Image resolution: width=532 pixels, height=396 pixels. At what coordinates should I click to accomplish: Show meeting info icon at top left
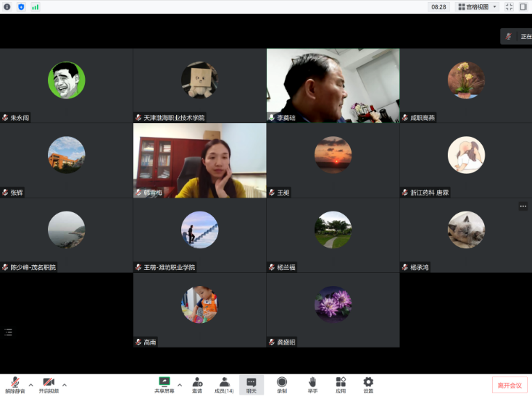[7, 7]
